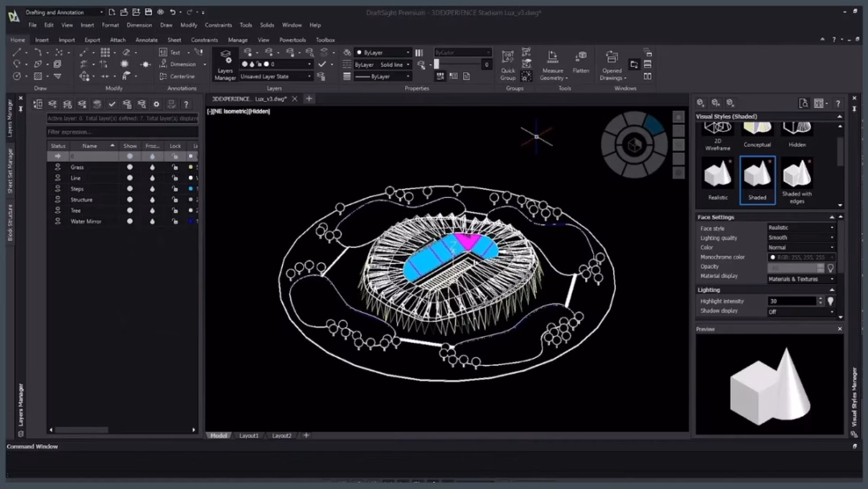Sort layers by the Name column header
The image size is (868, 489).
tap(92, 146)
